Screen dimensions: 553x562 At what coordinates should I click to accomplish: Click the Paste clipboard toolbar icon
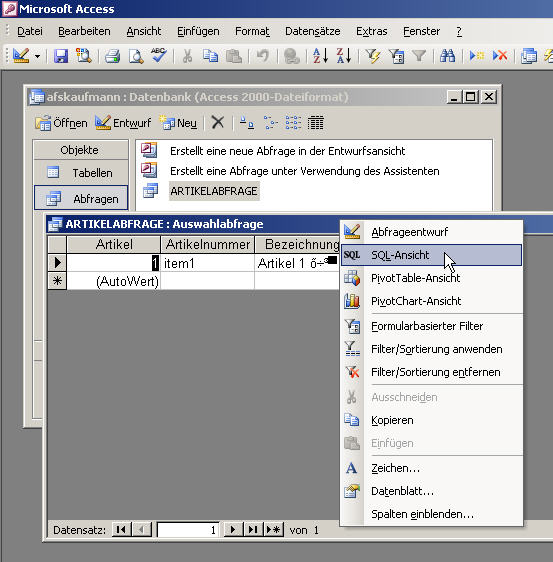[x=234, y=56]
